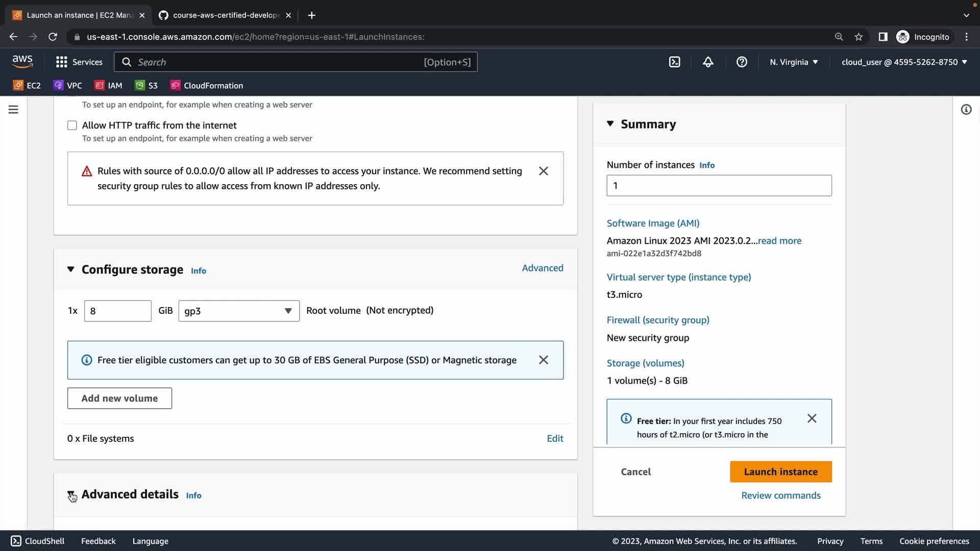Image resolution: width=980 pixels, height=551 pixels.
Task: Dismiss the free tier storage info banner
Action: (543, 360)
